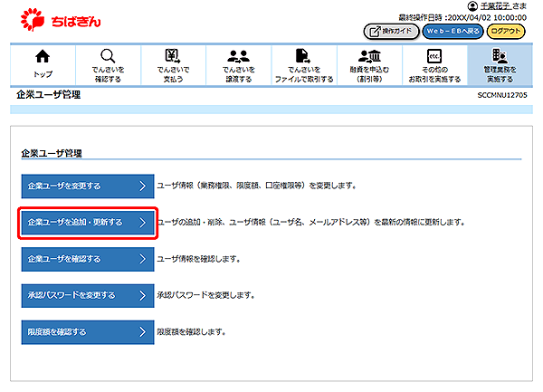Click the yen document icon for でんさいで支払う
543x392 pixels.
point(173,56)
